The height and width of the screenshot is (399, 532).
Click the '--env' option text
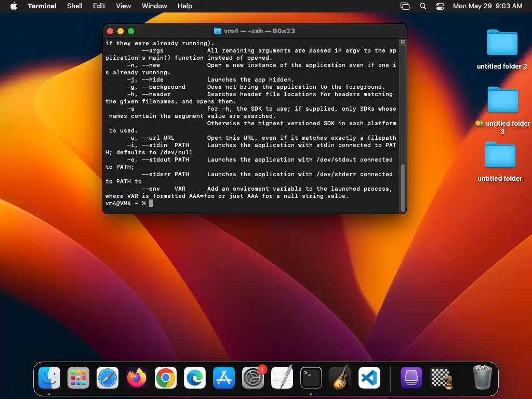(x=151, y=189)
